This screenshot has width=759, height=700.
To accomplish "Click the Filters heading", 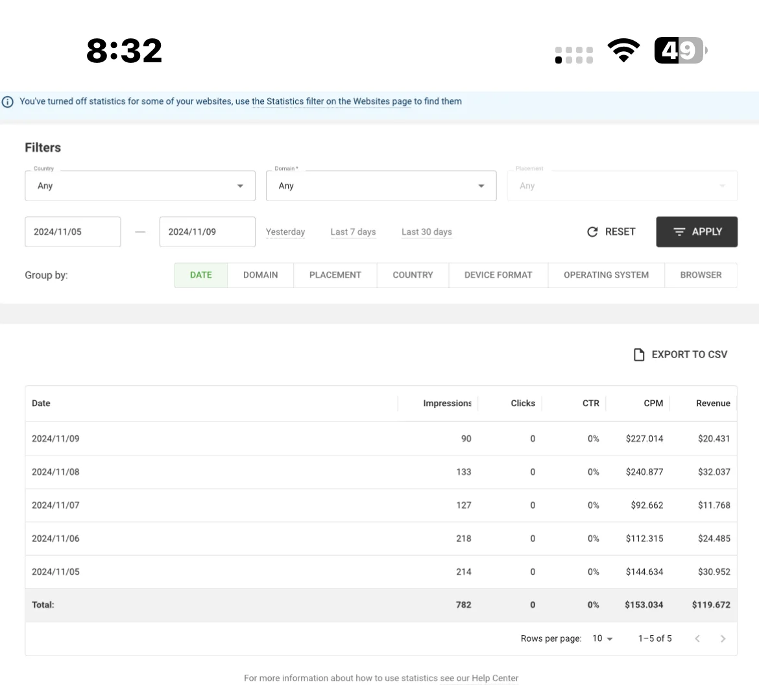I will (43, 148).
